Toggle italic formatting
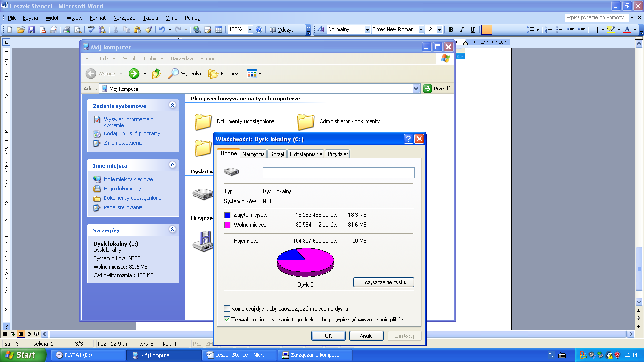 click(462, 30)
